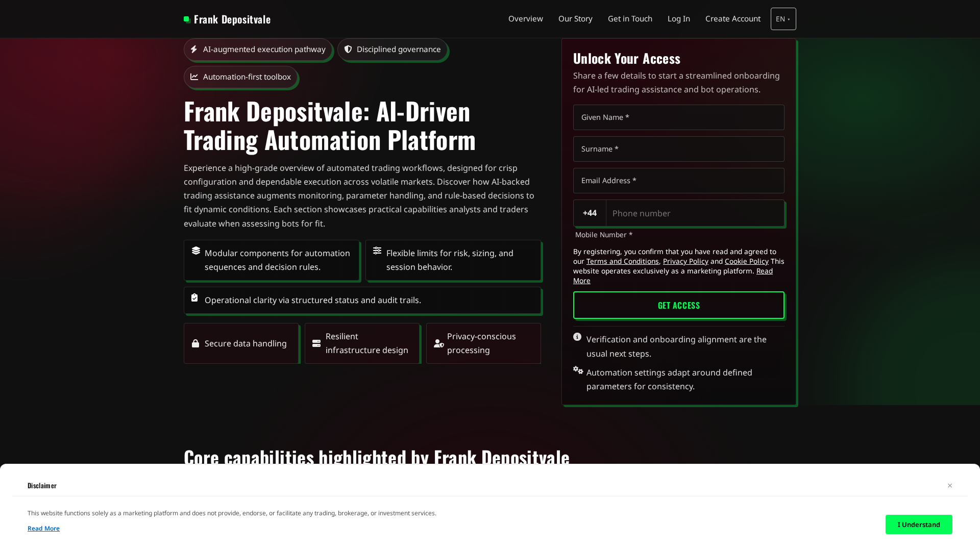This screenshot has height=551, width=980.
Task: Click the lightning bolt icon in AI-augmented pill
Action: [194, 49]
